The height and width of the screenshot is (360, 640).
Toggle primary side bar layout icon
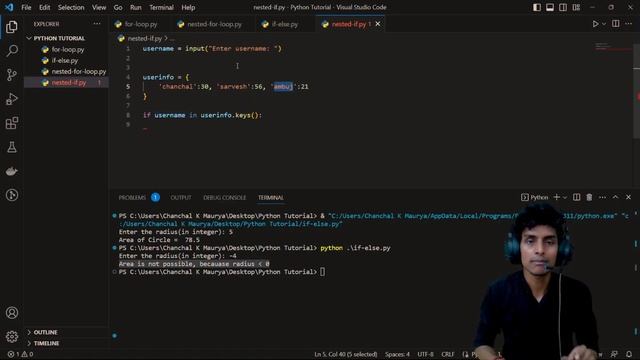pyautogui.click(x=537, y=7)
